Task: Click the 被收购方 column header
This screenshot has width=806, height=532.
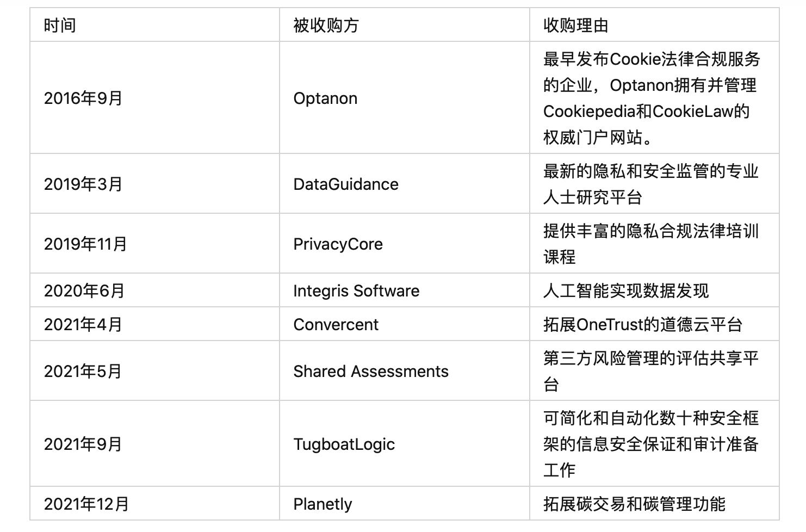Action: pos(404,25)
